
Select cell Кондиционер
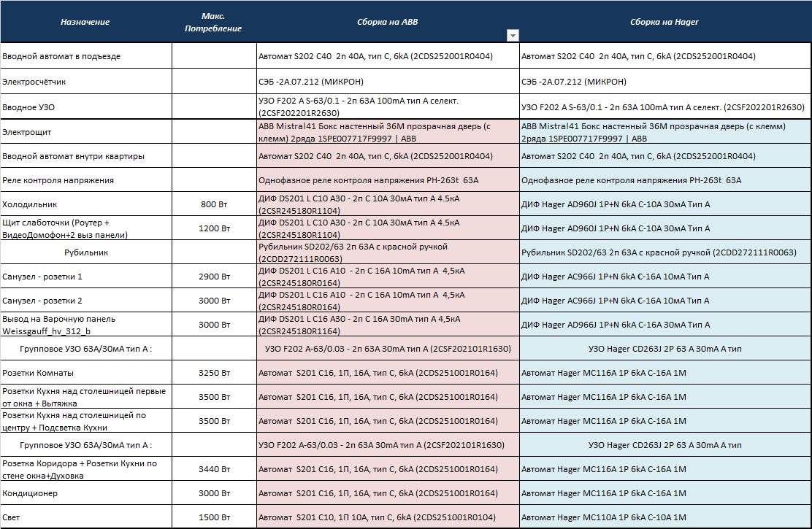click(x=86, y=493)
